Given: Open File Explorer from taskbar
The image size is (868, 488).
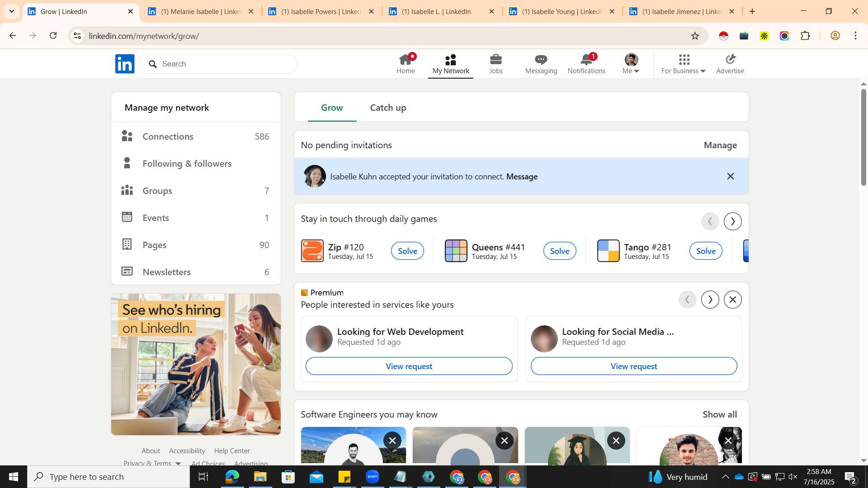Looking at the screenshot, I should pyautogui.click(x=260, y=477).
